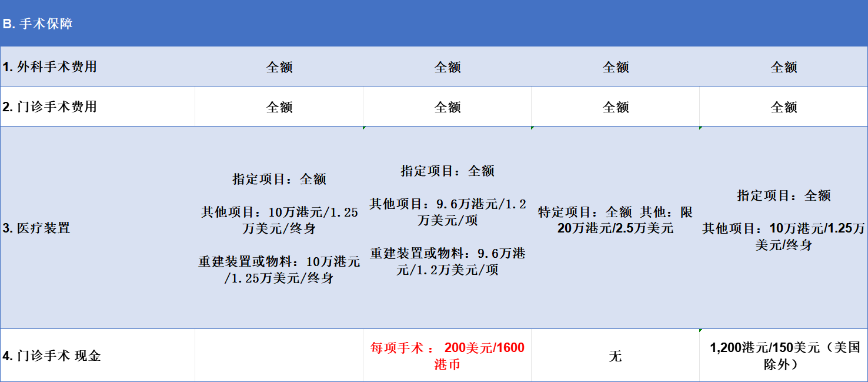Select fourth plan's 全额 in 外科手术费用 row

click(784, 67)
